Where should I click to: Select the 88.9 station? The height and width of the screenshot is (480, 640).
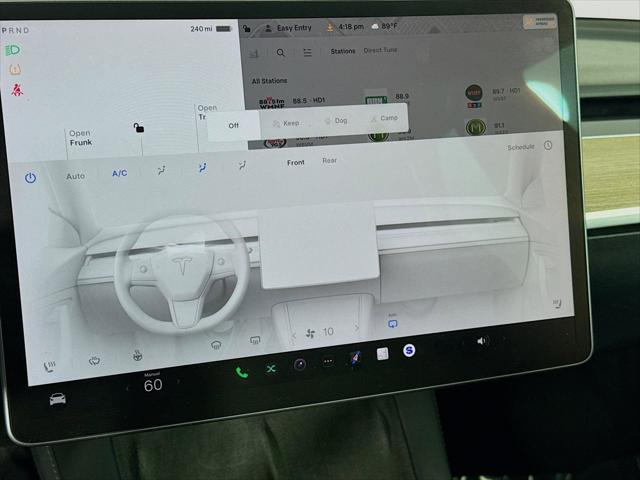point(387,98)
